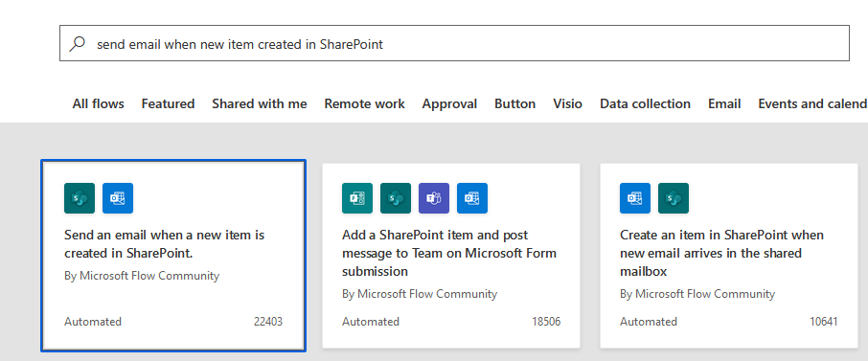
Task: Select the All flows tab
Action: coord(98,103)
